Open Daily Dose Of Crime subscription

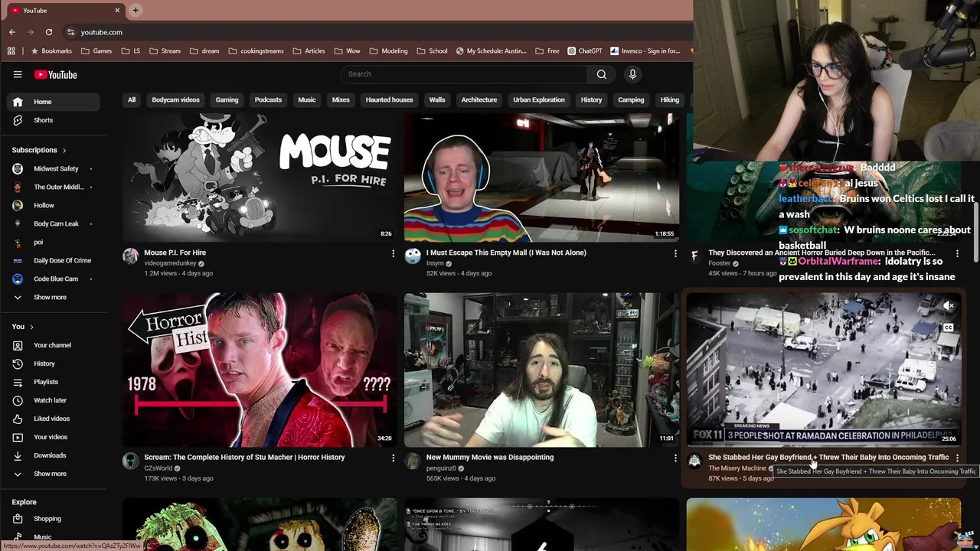[53, 260]
